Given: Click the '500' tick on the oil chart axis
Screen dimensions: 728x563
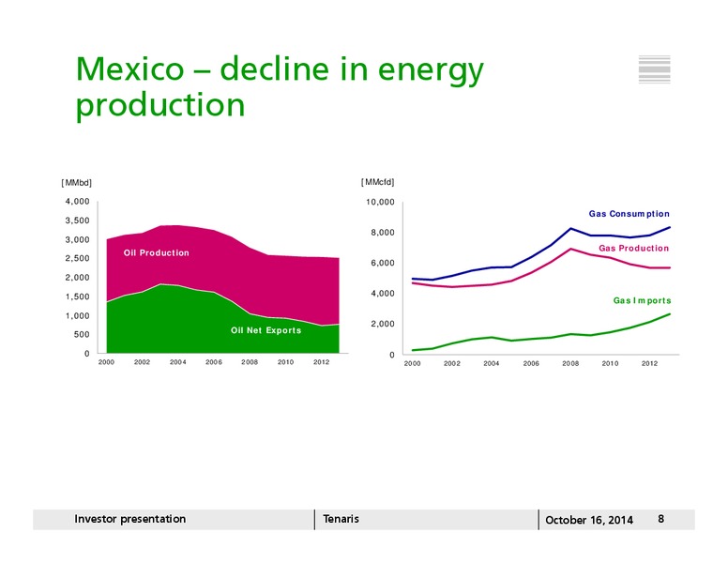Looking at the screenshot, I should [x=82, y=334].
